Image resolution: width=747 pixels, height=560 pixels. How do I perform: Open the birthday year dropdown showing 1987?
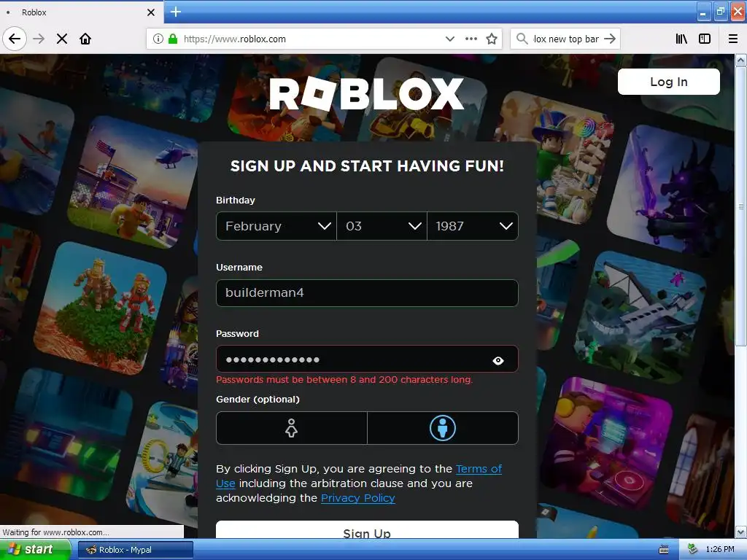(473, 226)
